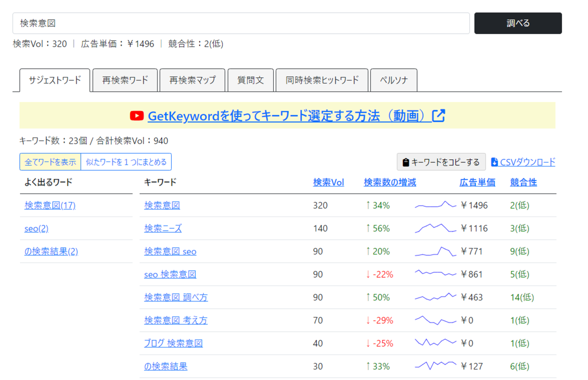Click the sparkline next to ¥463 in 検索意図 調べ方
The image size is (588, 380).
coord(435,297)
